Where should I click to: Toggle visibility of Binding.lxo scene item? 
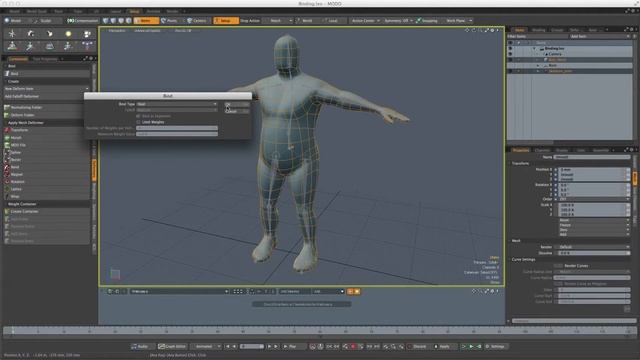pyautogui.click(x=510, y=49)
